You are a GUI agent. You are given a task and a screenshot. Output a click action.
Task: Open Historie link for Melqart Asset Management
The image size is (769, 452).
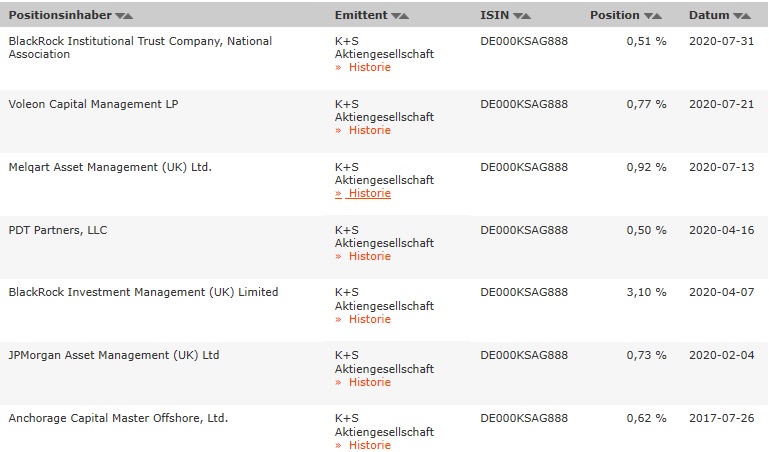pos(369,193)
